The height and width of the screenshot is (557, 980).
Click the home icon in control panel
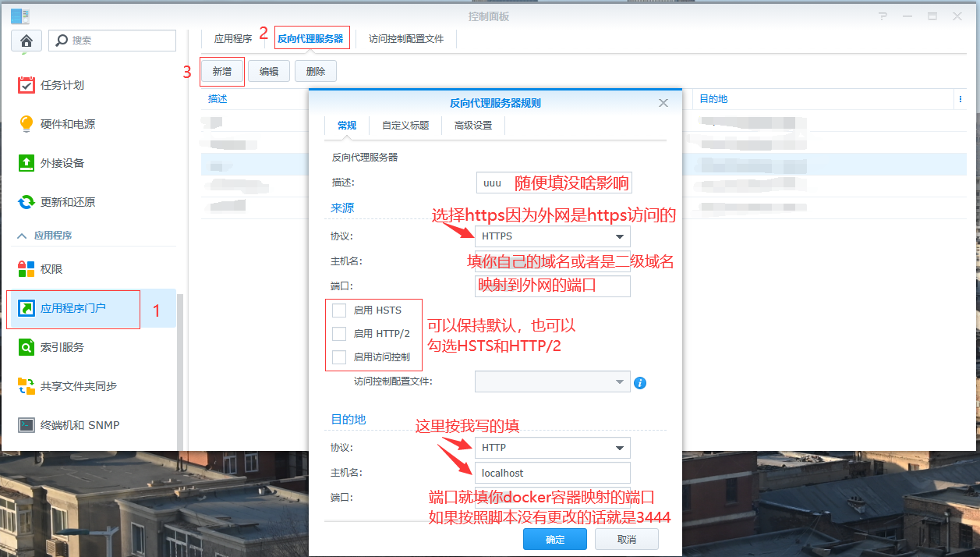[x=27, y=41]
